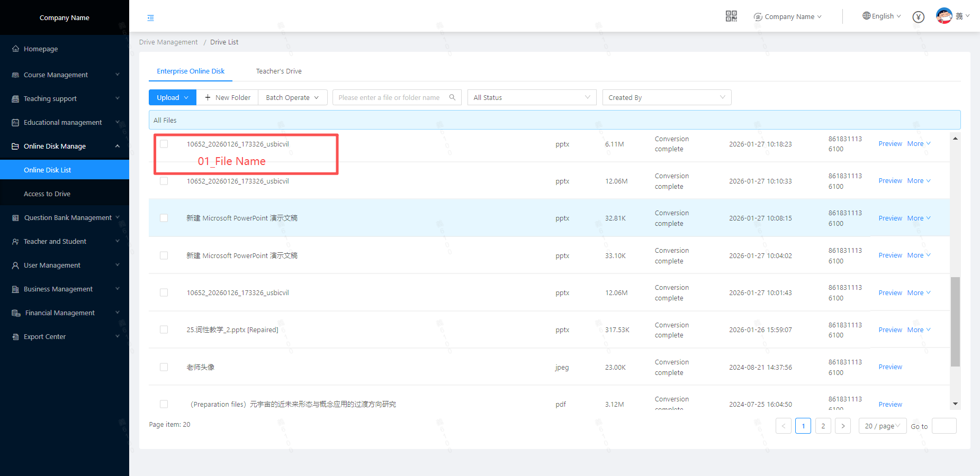Open the Batch Operate dropdown
980x476 pixels.
tap(292, 97)
